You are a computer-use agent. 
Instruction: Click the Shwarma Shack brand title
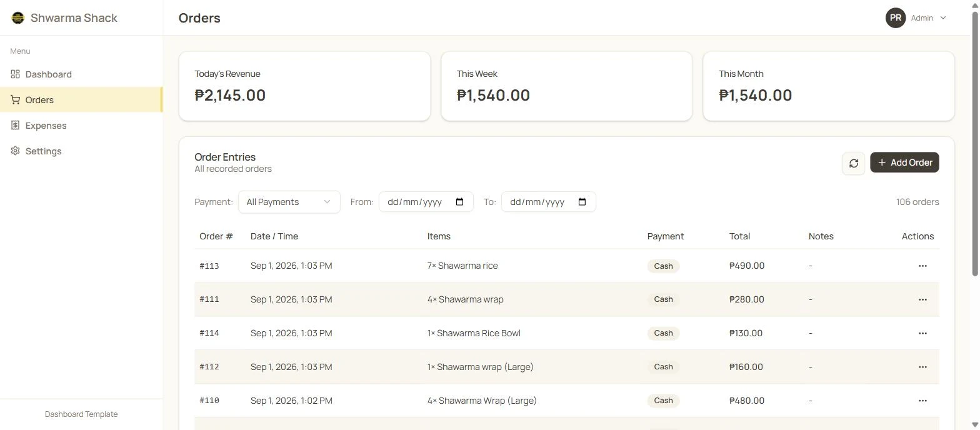click(x=74, y=18)
